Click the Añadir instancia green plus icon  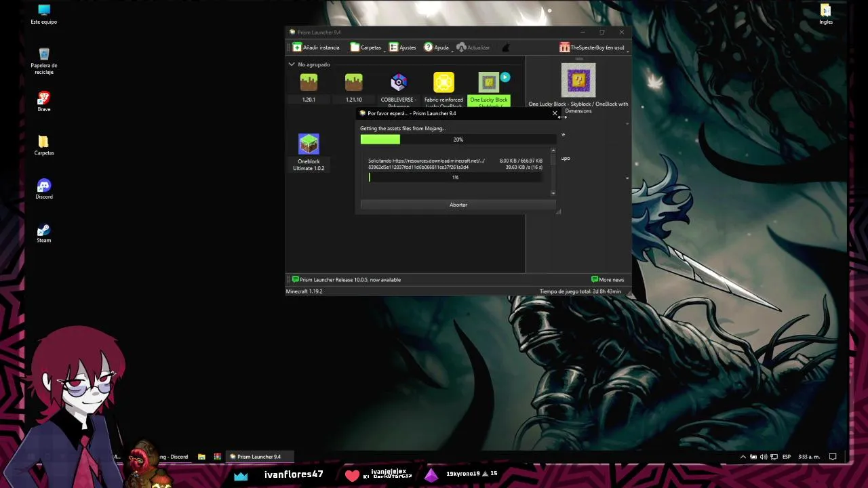pyautogui.click(x=297, y=47)
